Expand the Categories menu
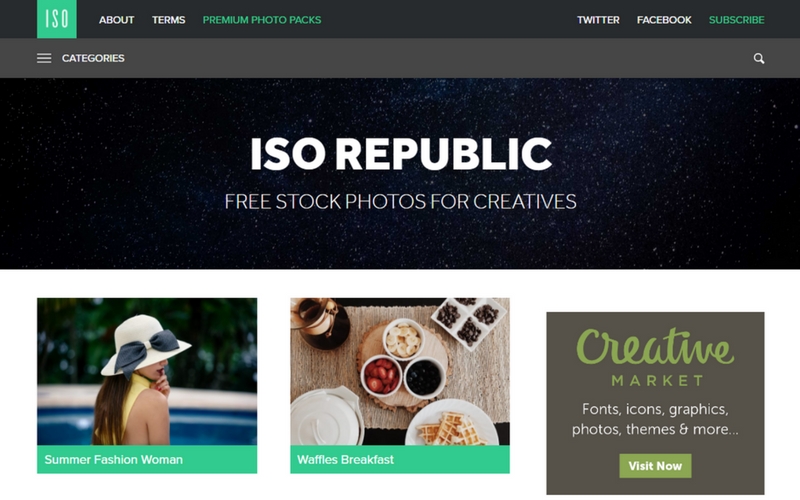Viewport: 800px width, 500px height. (93, 58)
